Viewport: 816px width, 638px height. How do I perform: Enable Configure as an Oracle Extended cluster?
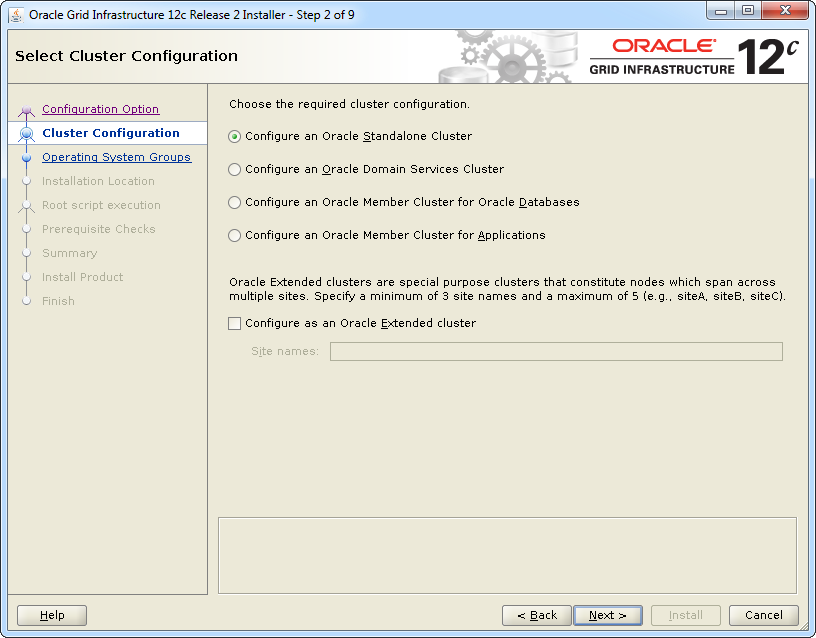[x=235, y=324]
